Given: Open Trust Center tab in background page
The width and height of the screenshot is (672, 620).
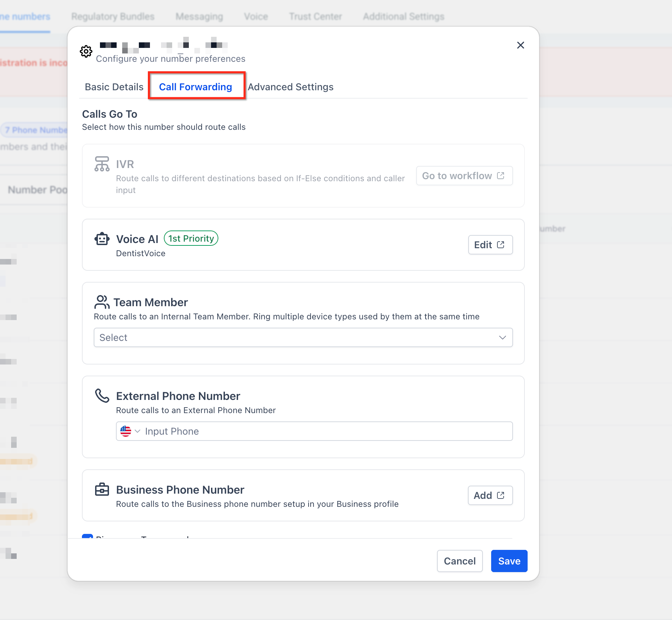Looking at the screenshot, I should (316, 16).
